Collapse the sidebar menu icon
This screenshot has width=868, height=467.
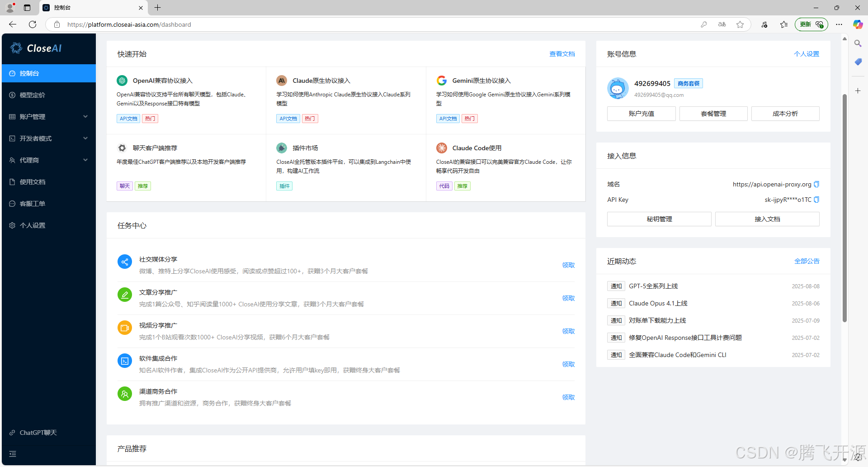pyautogui.click(x=13, y=454)
